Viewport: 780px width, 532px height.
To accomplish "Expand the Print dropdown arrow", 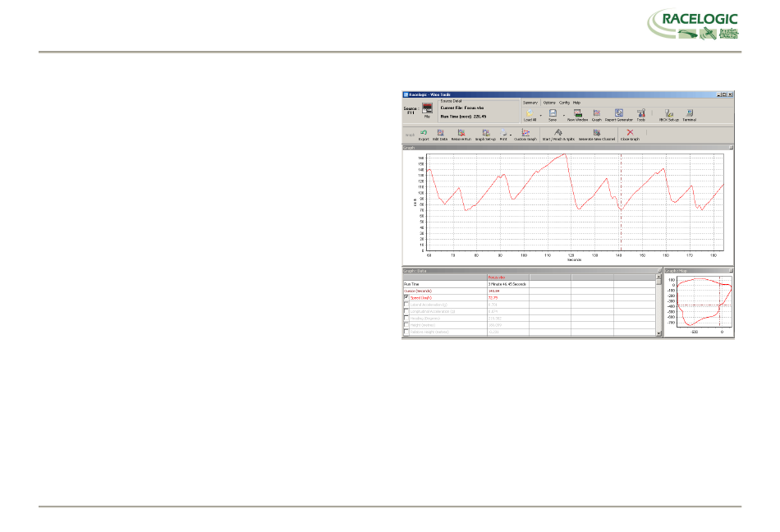I will pyautogui.click(x=511, y=135).
